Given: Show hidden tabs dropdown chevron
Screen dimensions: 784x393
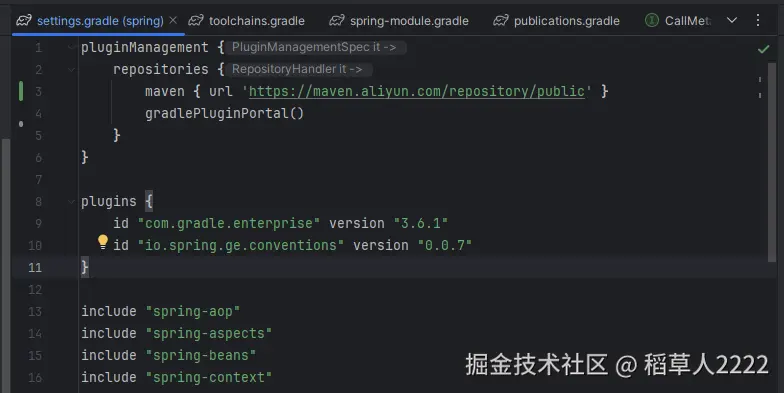Looking at the screenshot, I should [732, 20].
